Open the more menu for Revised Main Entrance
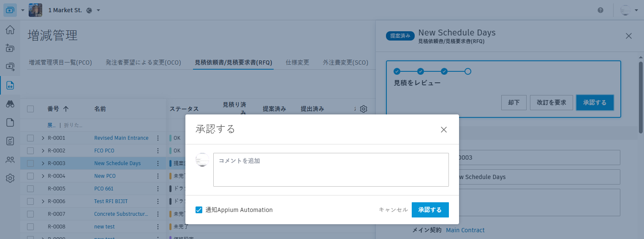Viewport: 644px width, 239px height. [x=158, y=138]
